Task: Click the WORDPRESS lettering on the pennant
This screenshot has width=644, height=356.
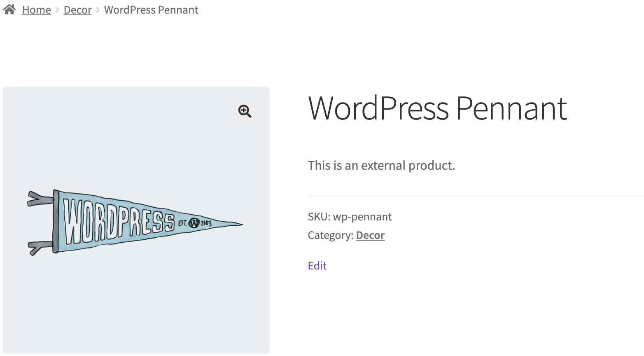Action: point(119,222)
